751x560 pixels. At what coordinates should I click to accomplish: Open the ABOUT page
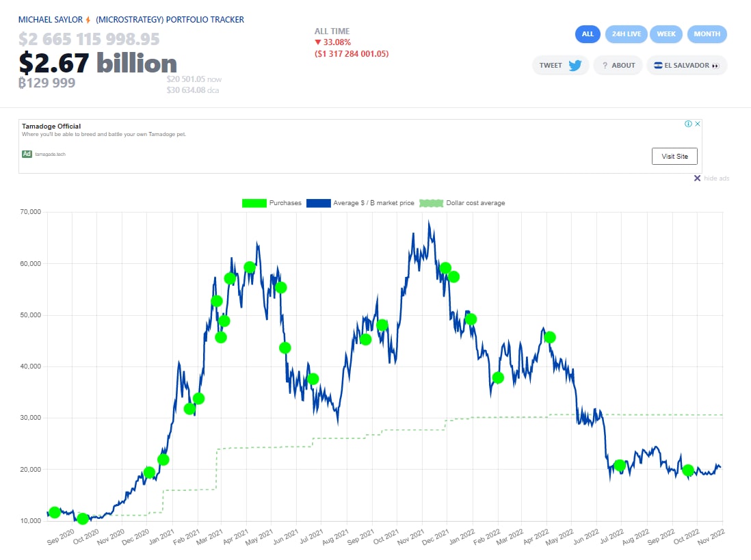point(618,66)
